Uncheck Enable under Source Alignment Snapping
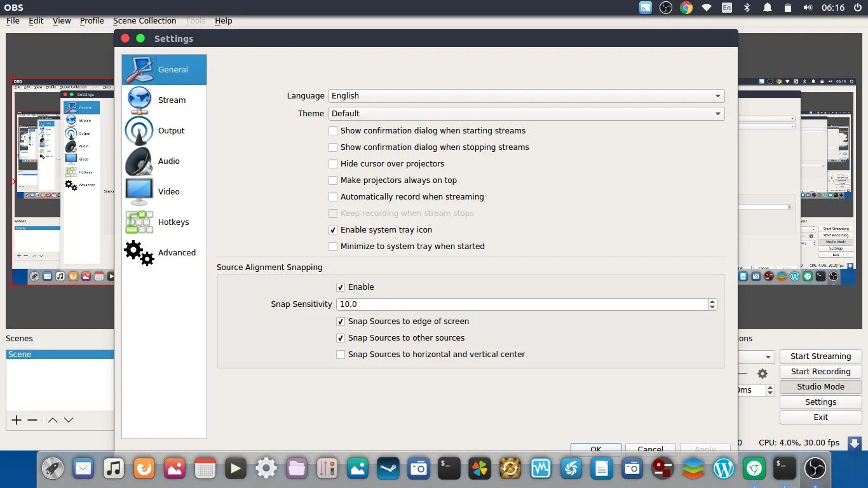The height and width of the screenshot is (488, 868). [341, 287]
